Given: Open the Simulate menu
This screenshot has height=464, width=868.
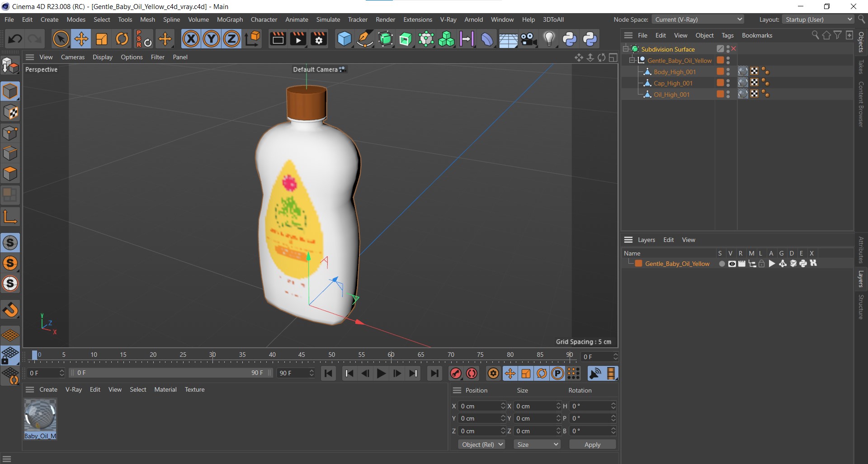Looking at the screenshot, I should click(x=328, y=19).
